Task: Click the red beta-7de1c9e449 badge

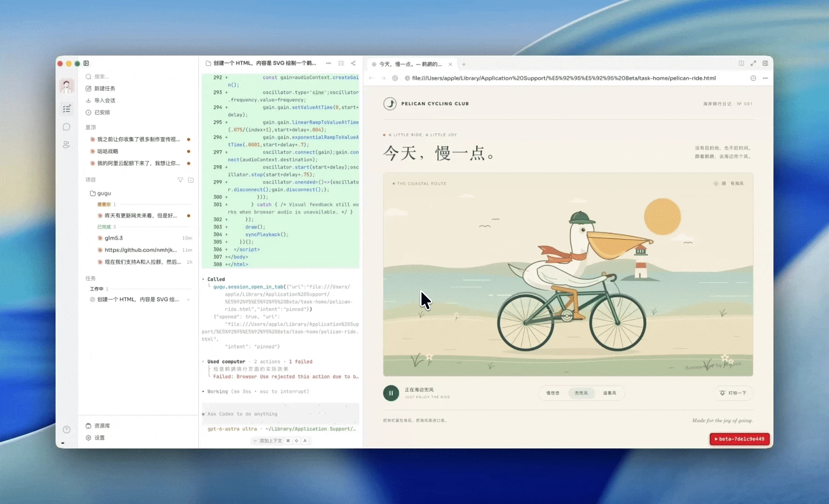Action: 739,439
